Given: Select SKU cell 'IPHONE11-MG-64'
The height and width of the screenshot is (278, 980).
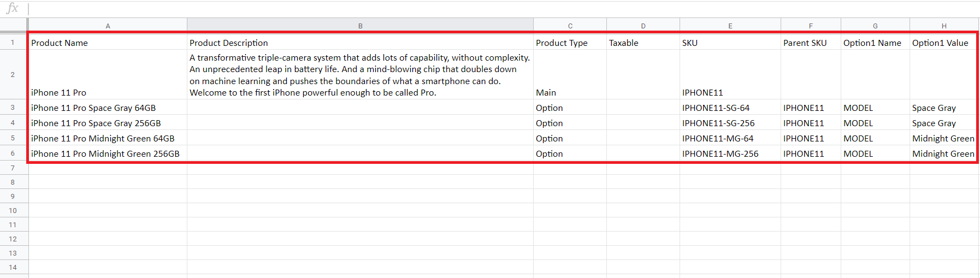Looking at the screenshot, I should pyautogui.click(x=730, y=138).
